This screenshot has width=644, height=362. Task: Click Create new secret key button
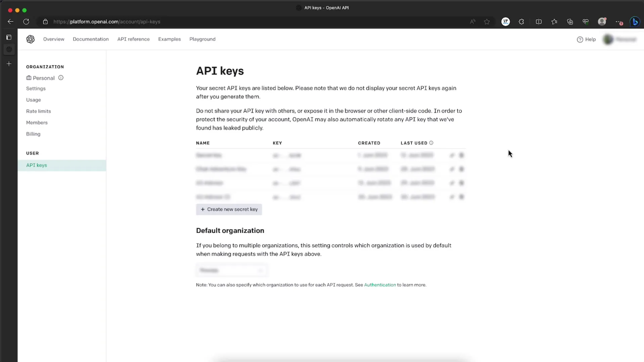click(x=229, y=209)
